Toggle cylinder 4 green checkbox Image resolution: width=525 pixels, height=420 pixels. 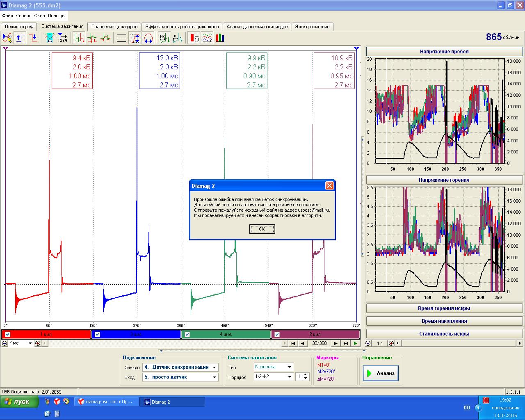point(187,334)
